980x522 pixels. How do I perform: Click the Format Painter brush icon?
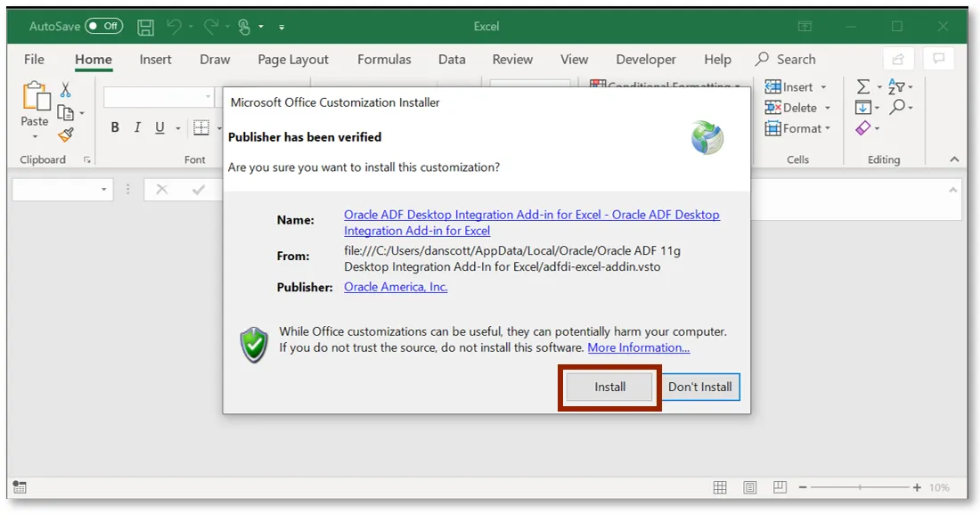pyautogui.click(x=66, y=135)
